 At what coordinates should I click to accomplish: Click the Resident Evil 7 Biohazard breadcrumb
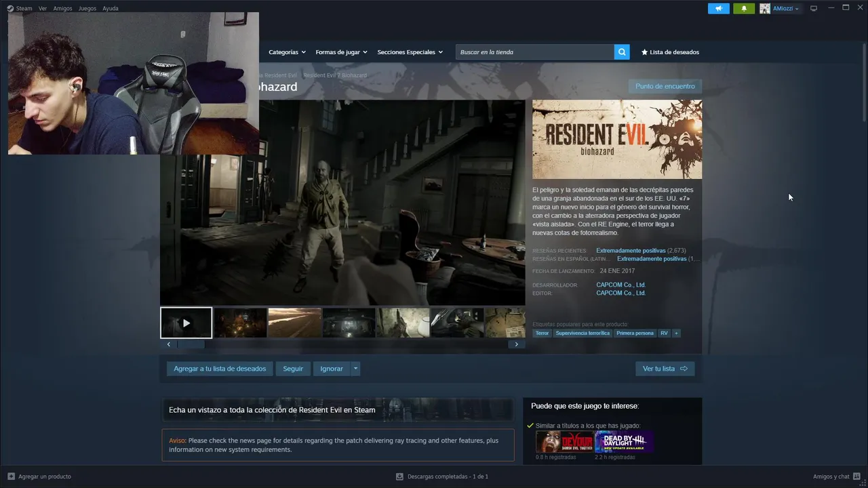pos(335,75)
